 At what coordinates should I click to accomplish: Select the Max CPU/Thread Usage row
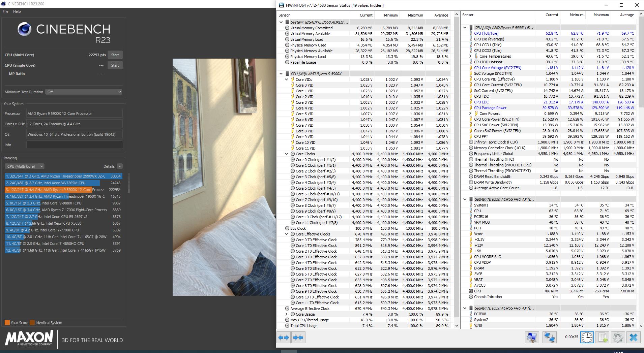click(x=364, y=320)
